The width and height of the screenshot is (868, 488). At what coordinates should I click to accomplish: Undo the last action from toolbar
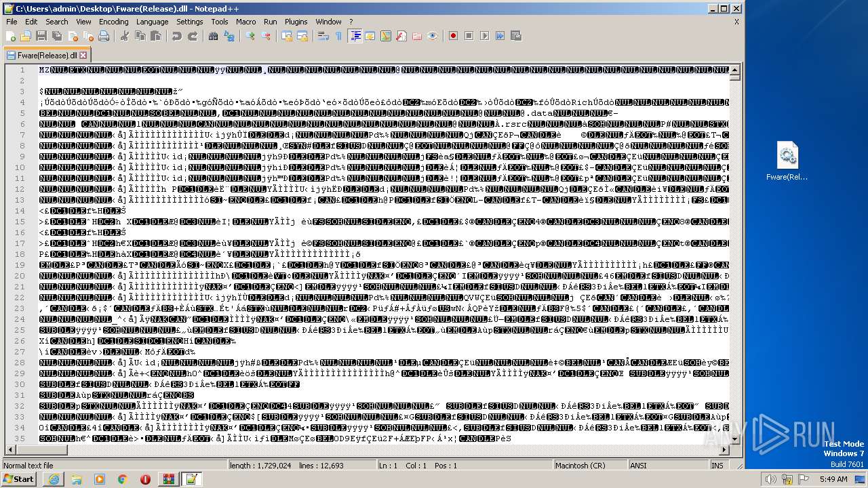pyautogui.click(x=177, y=36)
